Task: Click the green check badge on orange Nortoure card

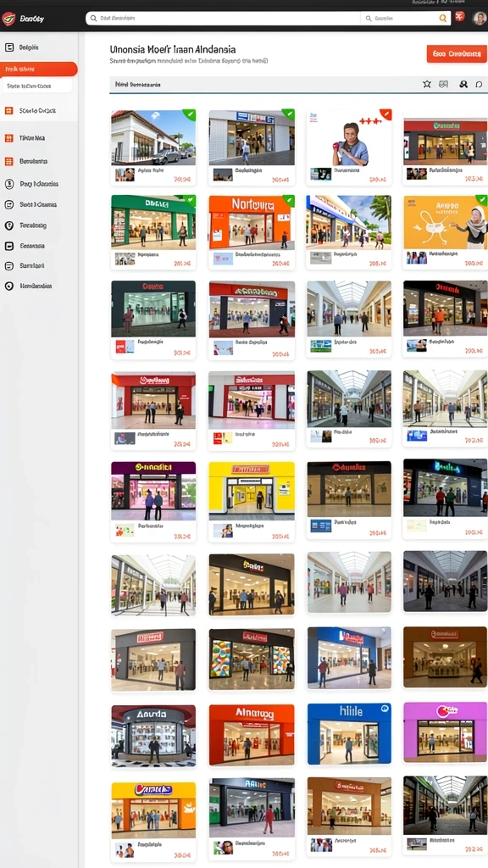Action: point(288,200)
